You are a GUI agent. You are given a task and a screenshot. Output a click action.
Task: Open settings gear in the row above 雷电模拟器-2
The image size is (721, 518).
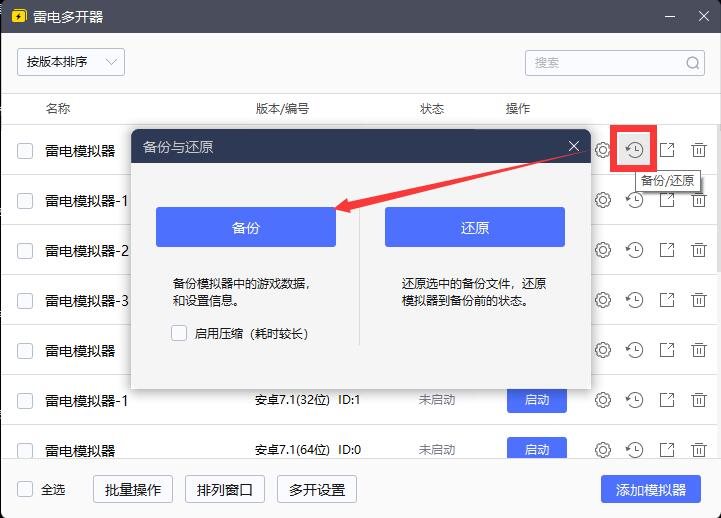click(x=602, y=200)
